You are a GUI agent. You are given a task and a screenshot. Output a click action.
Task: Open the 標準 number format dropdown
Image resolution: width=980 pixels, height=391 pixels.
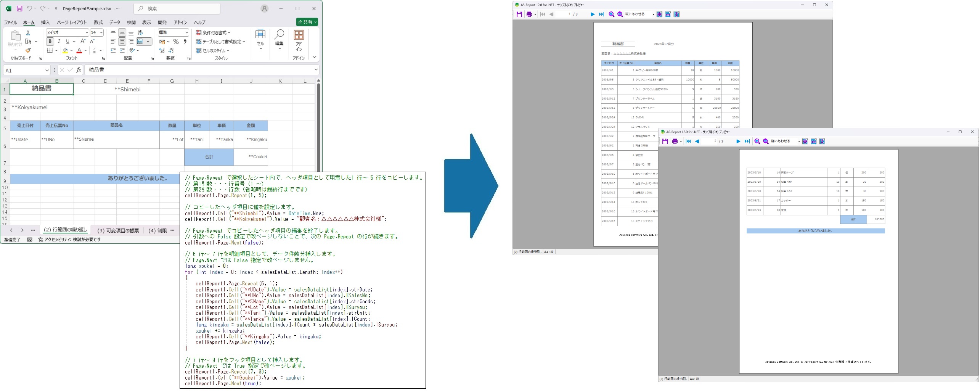pos(186,33)
